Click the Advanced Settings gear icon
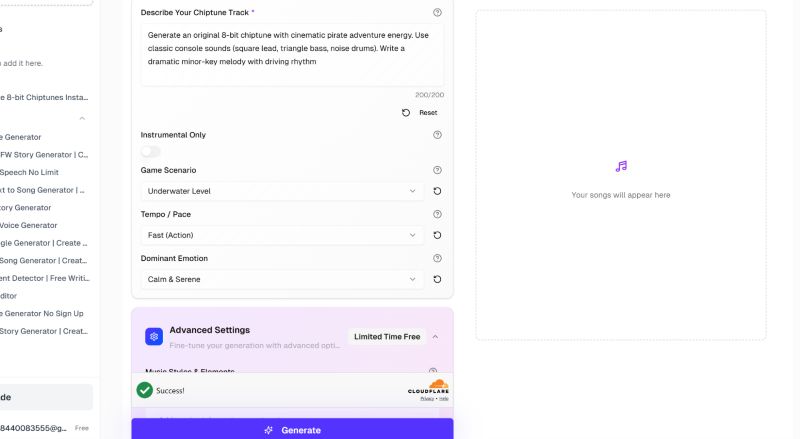Screen dimensions: 800x439 pos(154,337)
